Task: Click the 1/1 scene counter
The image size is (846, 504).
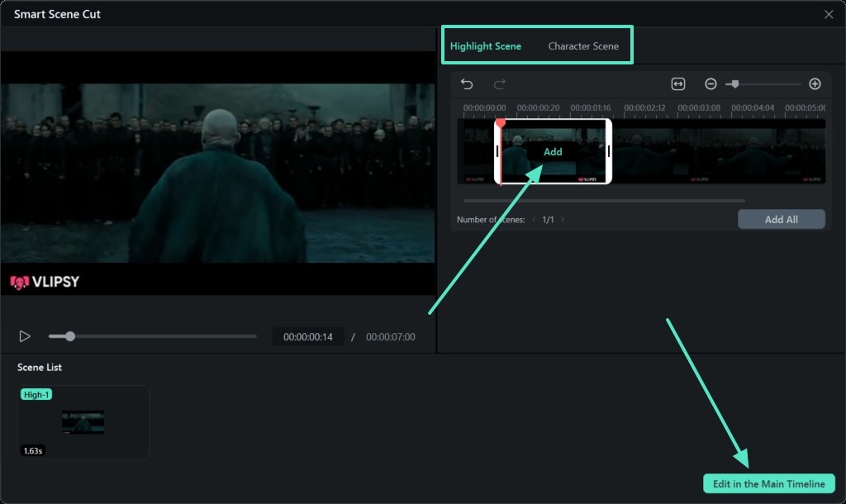Action: pos(549,219)
